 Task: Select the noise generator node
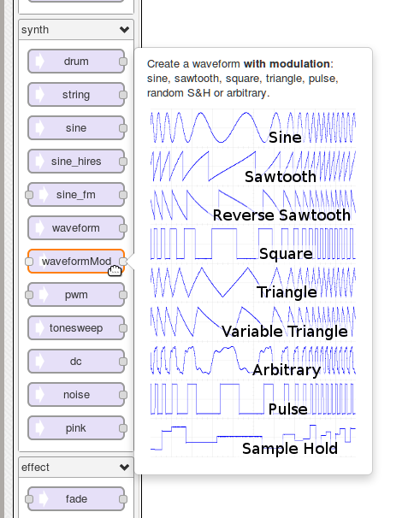(76, 395)
